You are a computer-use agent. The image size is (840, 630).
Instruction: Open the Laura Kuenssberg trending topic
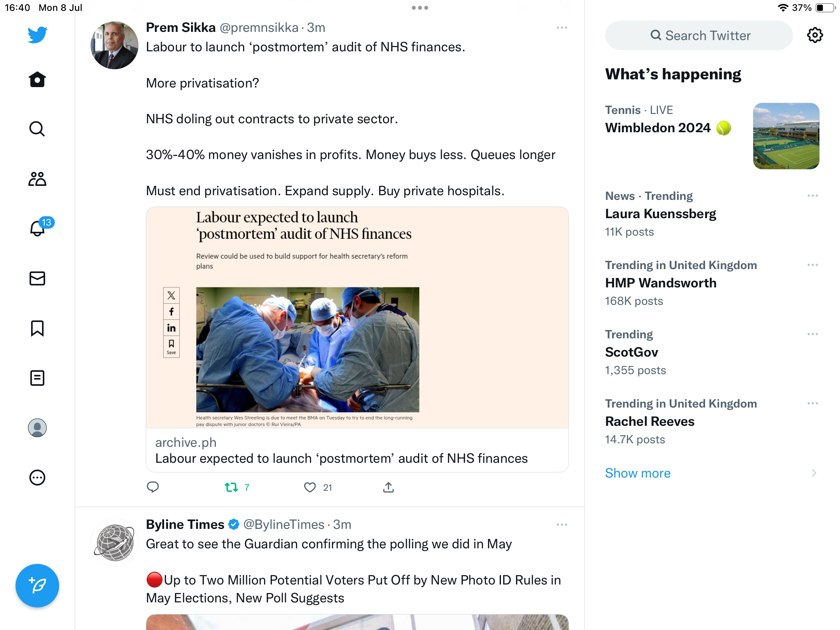[660, 214]
